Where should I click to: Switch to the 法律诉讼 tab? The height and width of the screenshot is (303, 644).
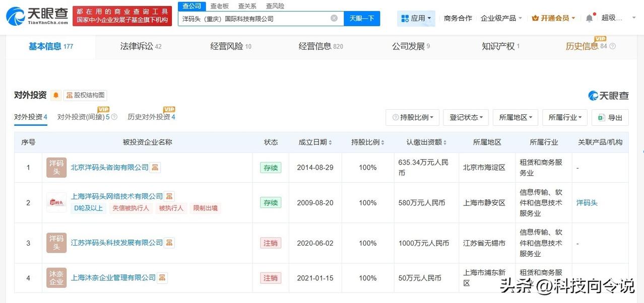141,46
